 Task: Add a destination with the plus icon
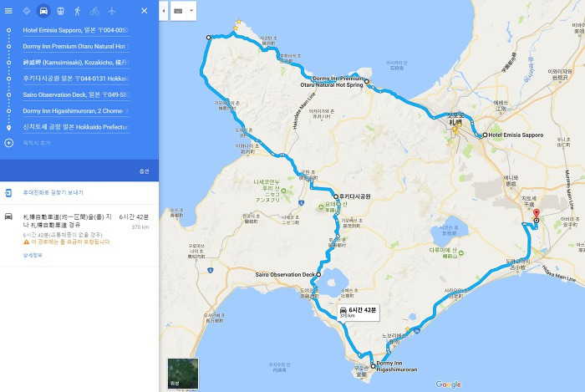(9, 143)
